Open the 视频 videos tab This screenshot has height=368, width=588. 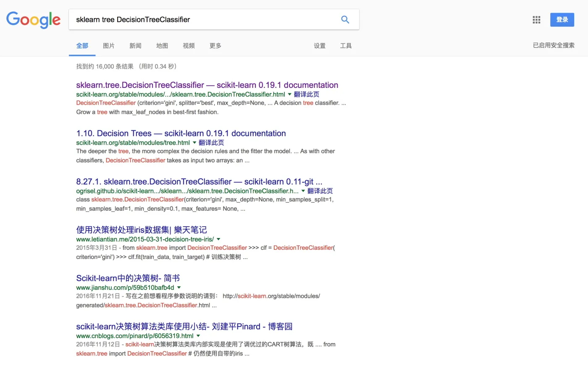tap(189, 46)
